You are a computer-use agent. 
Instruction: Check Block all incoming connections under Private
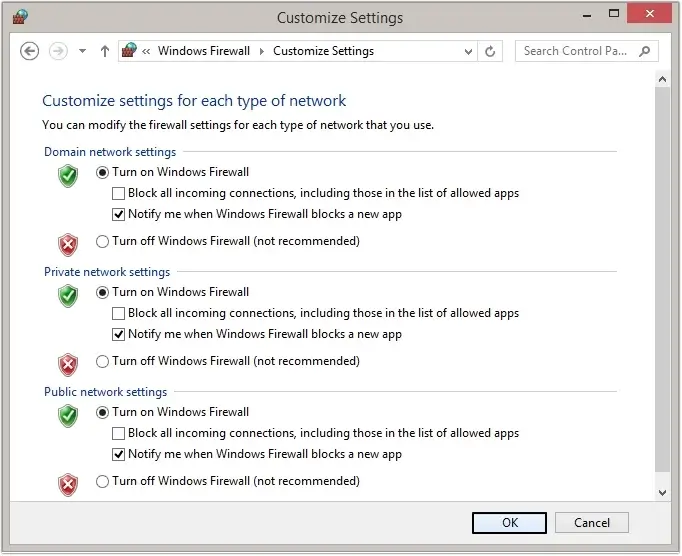pyautogui.click(x=118, y=313)
